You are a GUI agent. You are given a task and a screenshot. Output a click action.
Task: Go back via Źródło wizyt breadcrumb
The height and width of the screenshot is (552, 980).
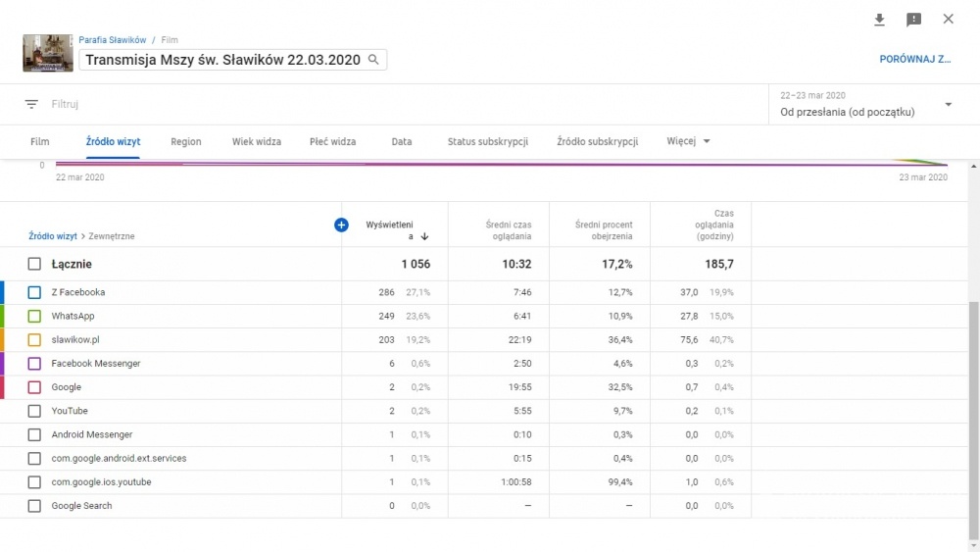click(x=53, y=236)
